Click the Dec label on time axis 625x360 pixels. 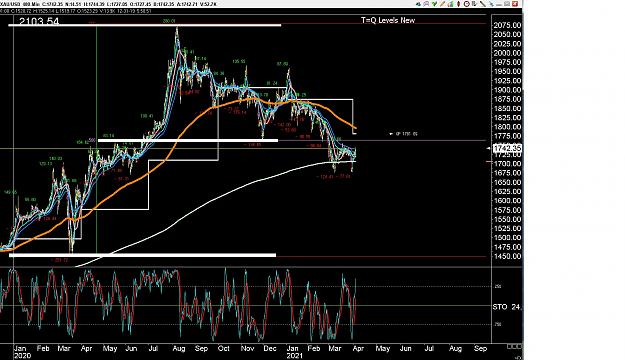[270, 348]
